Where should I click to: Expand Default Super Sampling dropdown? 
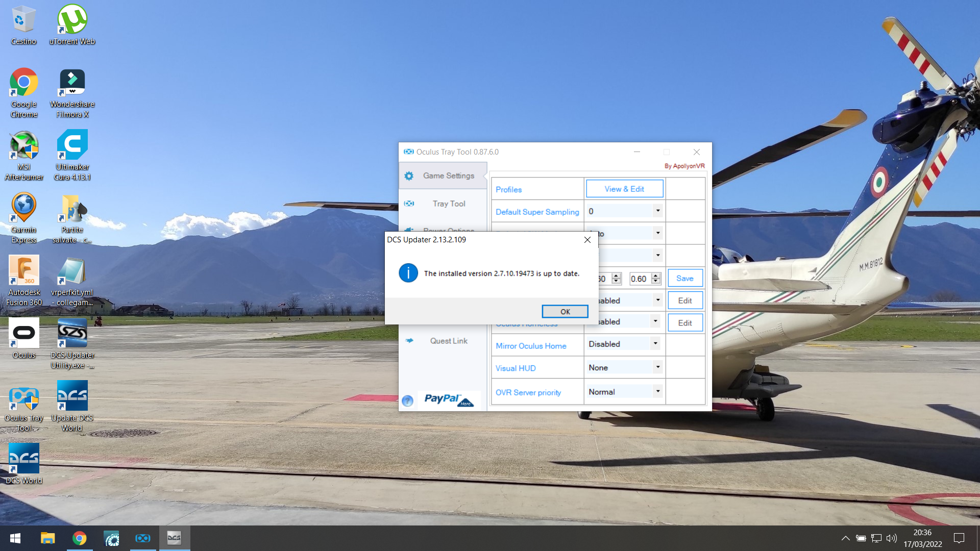click(x=657, y=211)
